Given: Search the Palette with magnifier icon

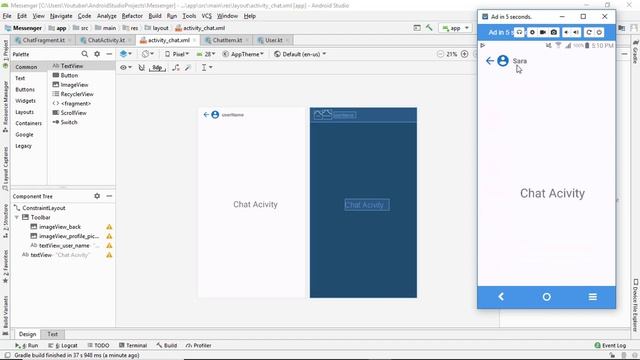Looking at the screenshot, I should click(84, 54).
